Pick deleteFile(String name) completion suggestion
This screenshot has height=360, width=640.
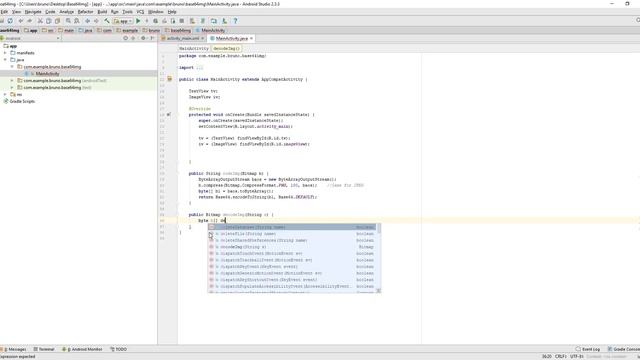coord(291,234)
